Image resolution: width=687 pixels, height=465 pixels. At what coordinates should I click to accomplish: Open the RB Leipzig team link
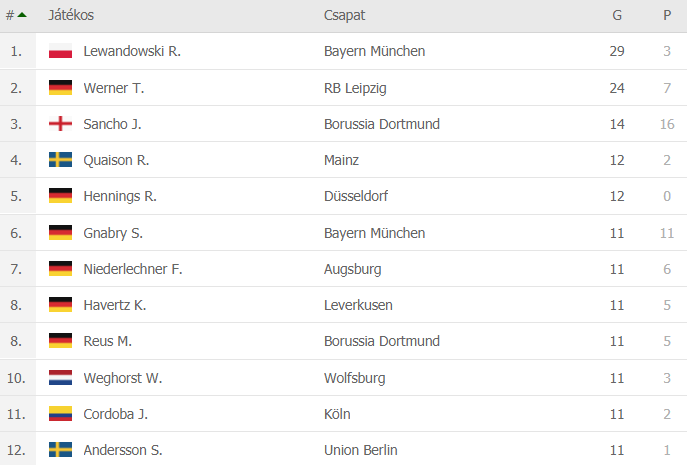(355, 88)
